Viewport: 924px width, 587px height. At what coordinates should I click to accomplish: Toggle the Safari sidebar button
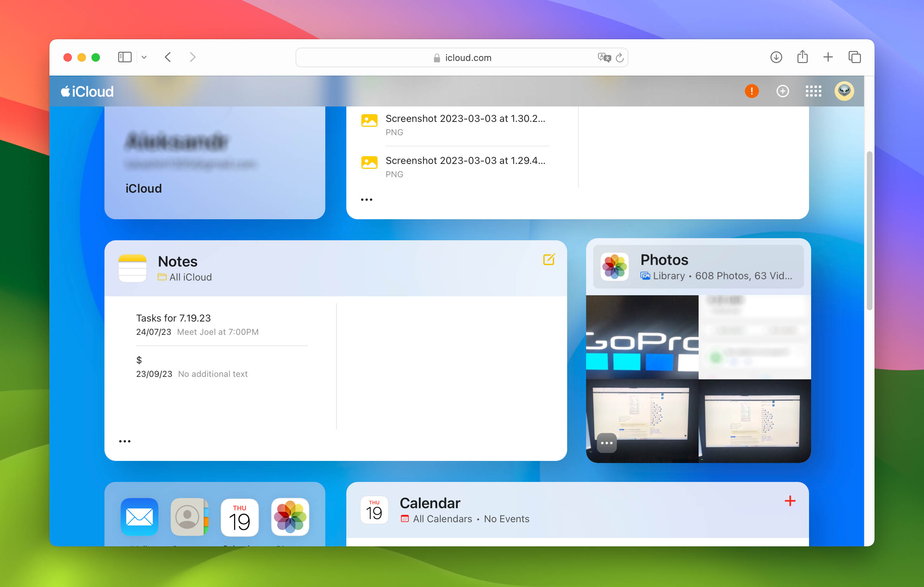tap(125, 57)
